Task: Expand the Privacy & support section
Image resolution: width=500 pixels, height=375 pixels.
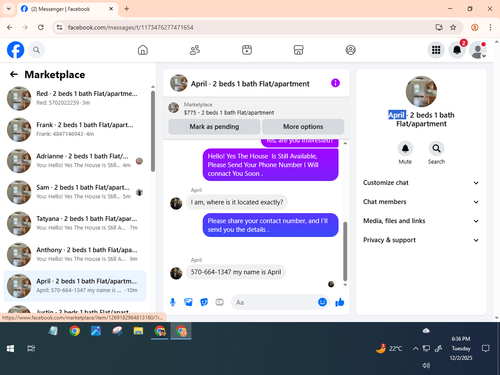Action: click(421, 240)
